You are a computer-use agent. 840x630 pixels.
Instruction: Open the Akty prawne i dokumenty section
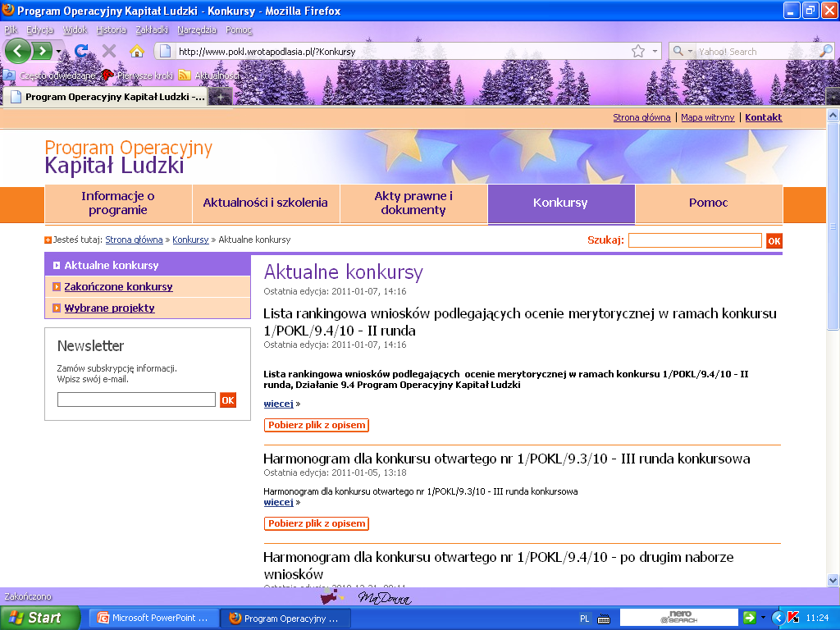click(x=413, y=203)
